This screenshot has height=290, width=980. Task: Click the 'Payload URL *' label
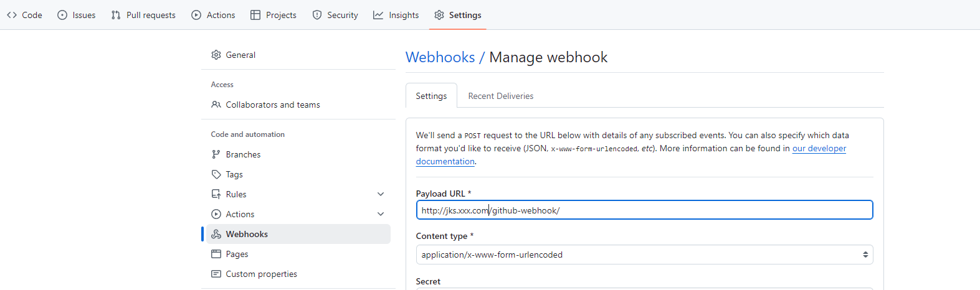[x=444, y=194]
